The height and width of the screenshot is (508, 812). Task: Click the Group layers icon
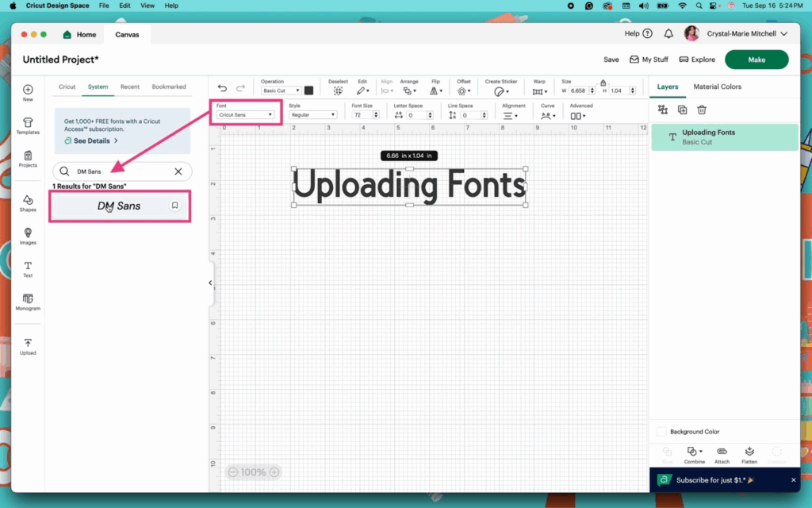point(663,110)
